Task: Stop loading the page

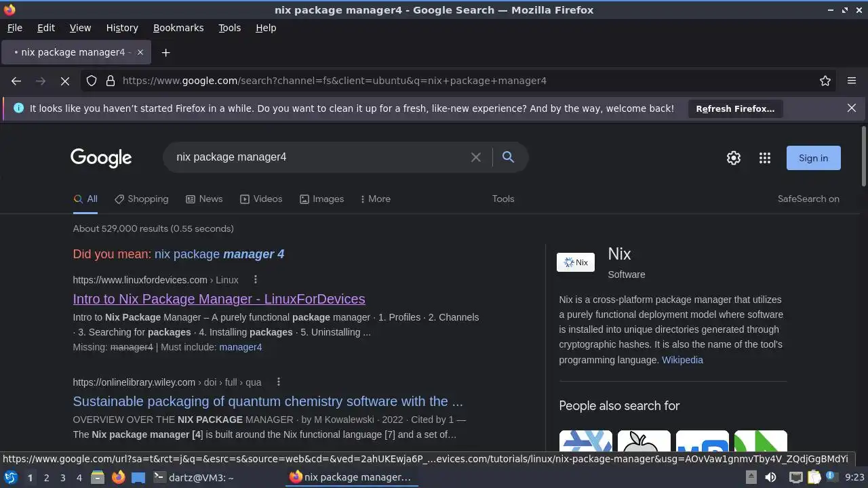Action: (x=65, y=81)
